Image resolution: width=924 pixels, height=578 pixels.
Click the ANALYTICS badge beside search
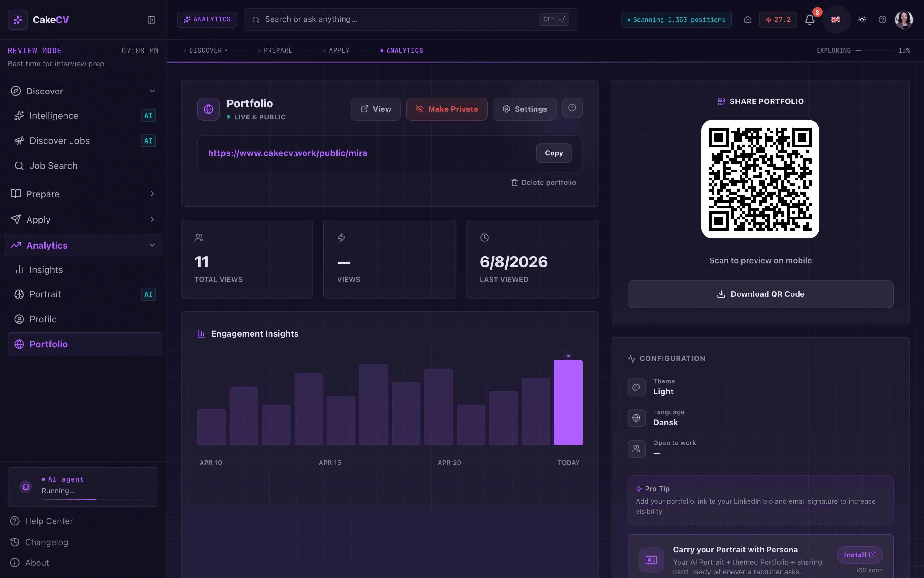(x=207, y=20)
